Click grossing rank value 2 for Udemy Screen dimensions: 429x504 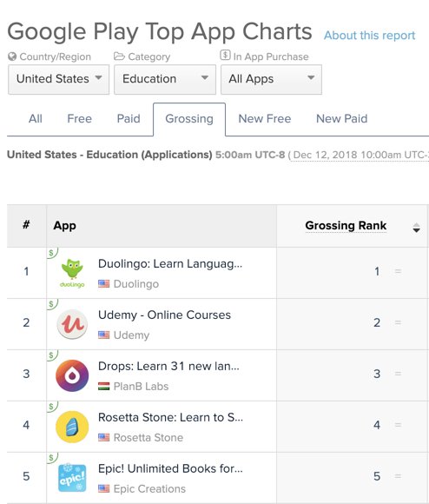(377, 322)
